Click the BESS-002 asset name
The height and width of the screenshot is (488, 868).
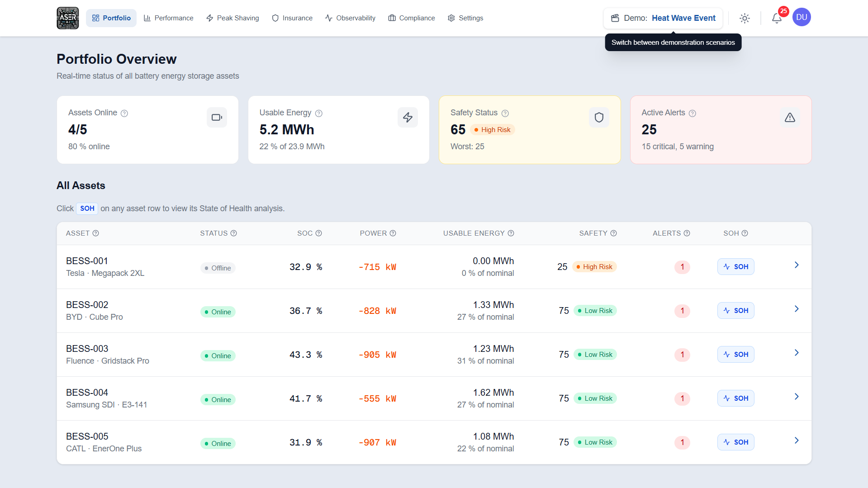[x=87, y=305]
